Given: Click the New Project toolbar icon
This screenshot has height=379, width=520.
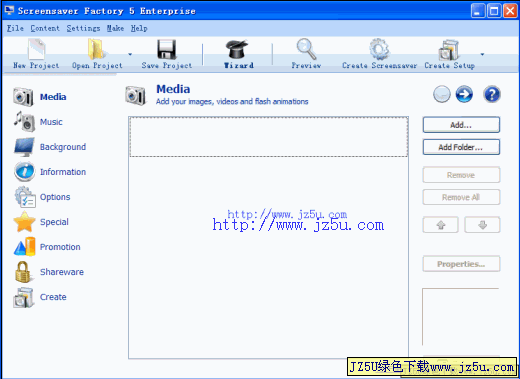Looking at the screenshot, I should click(36, 49).
